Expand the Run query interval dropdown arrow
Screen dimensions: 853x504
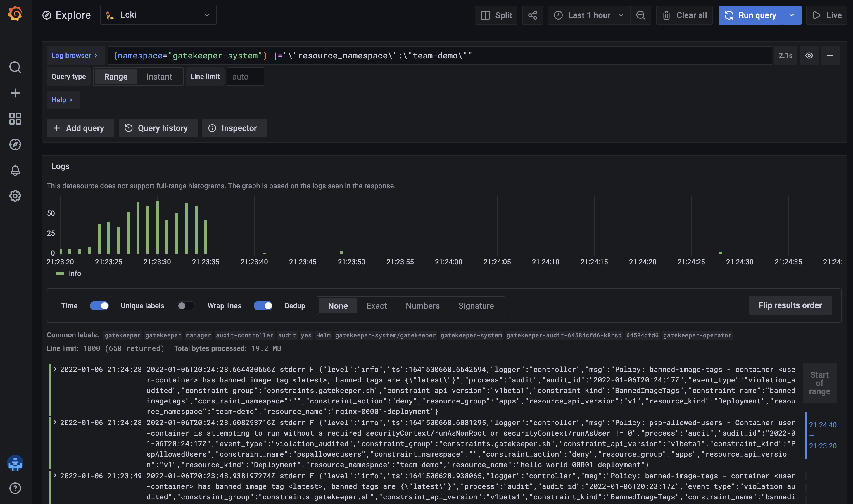[791, 15]
